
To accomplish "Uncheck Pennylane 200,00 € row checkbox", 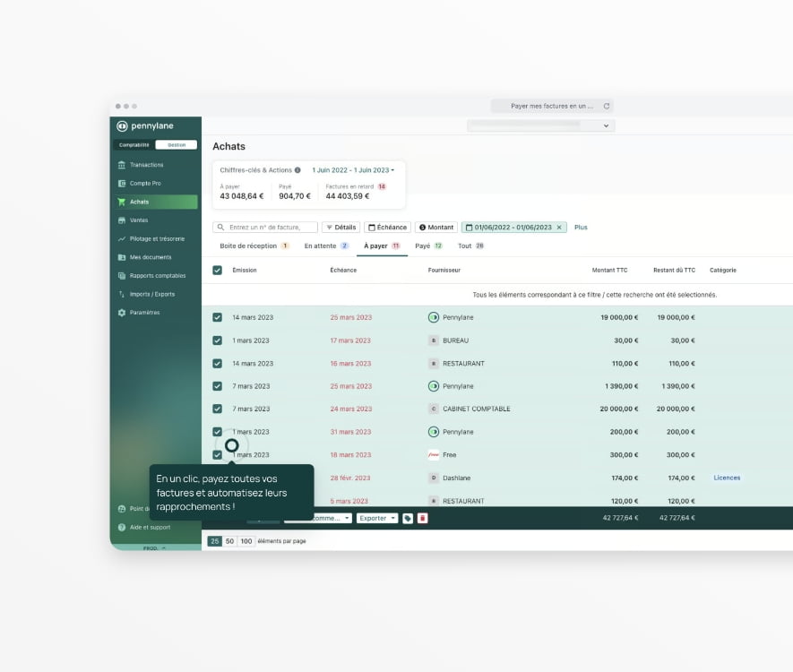I will (x=218, y=432).
